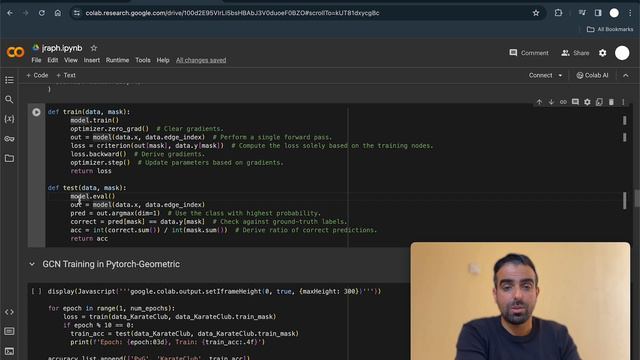The width and height of the screenshot is (640, 360).
Task: Move cell down arrow icon
Action: click(x=551, y=102)
